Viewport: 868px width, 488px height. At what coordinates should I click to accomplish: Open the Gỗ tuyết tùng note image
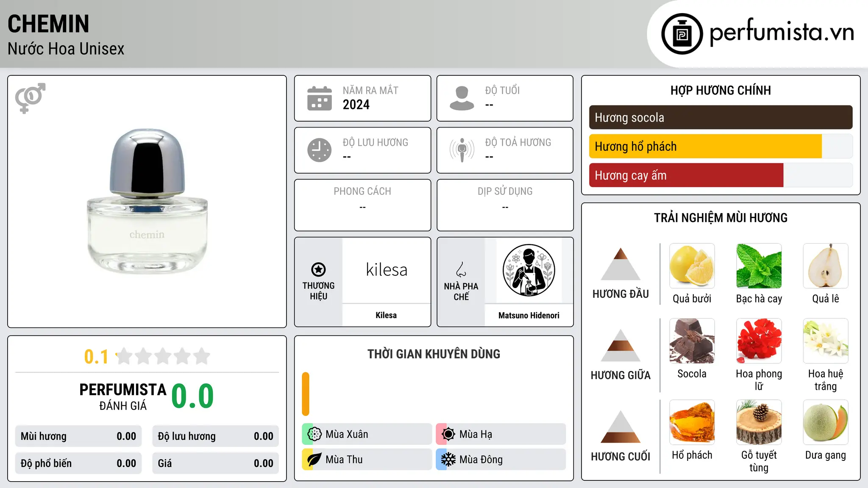pos(759,422)
